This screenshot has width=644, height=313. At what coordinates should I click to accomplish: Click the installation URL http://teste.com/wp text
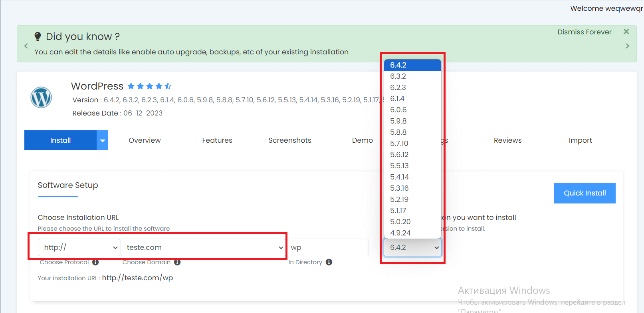(x=137, y=278)
